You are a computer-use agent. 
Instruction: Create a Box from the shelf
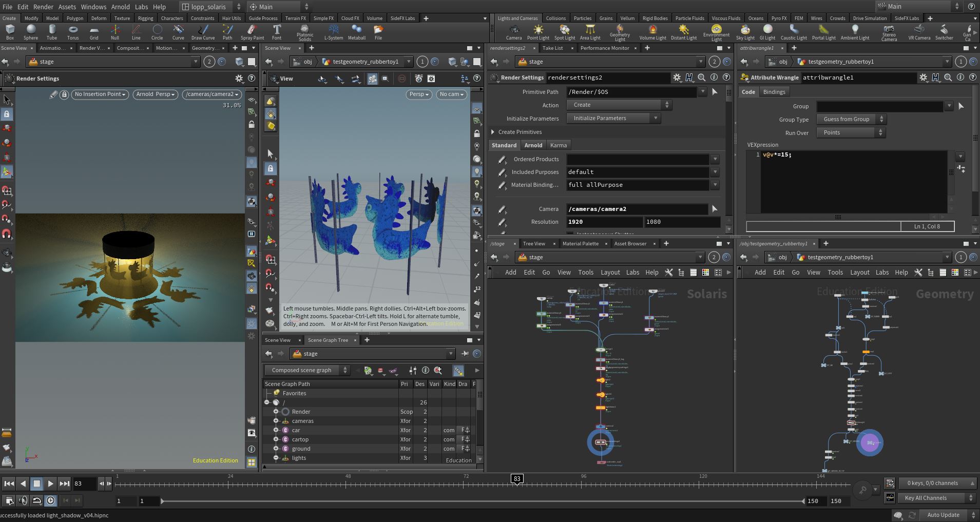pos(10,32)
